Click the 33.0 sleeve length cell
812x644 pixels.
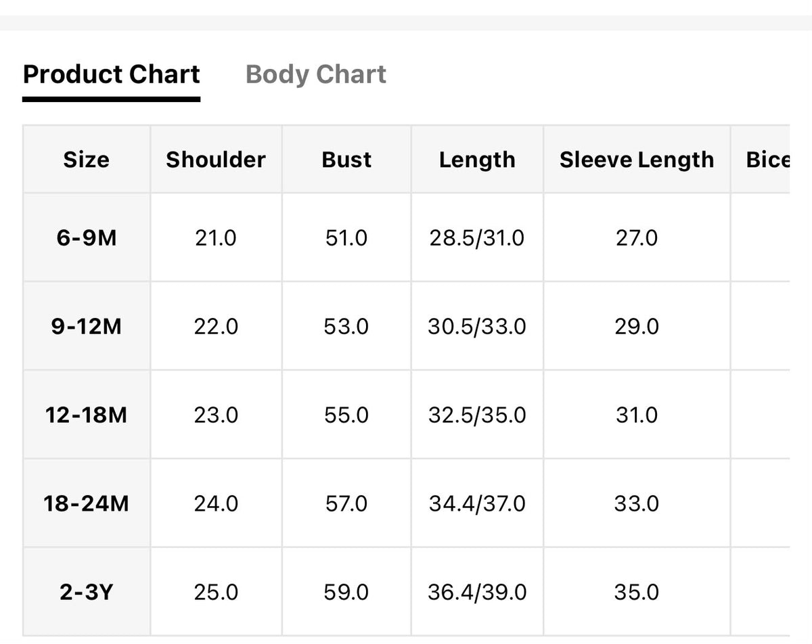click(x=637, y=504)
